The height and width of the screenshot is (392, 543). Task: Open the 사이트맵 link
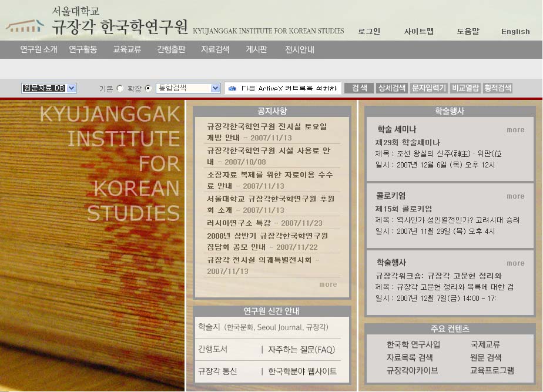point(419,32)
